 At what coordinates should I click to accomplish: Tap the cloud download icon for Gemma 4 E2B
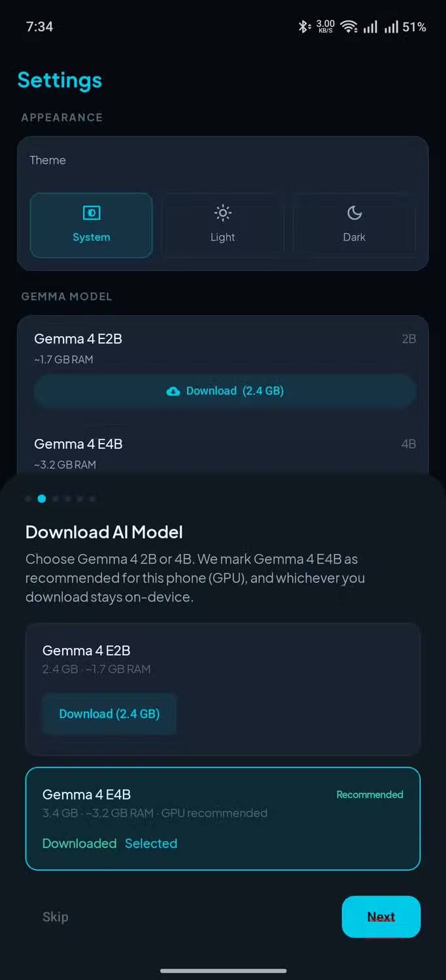tap(173, 391)
